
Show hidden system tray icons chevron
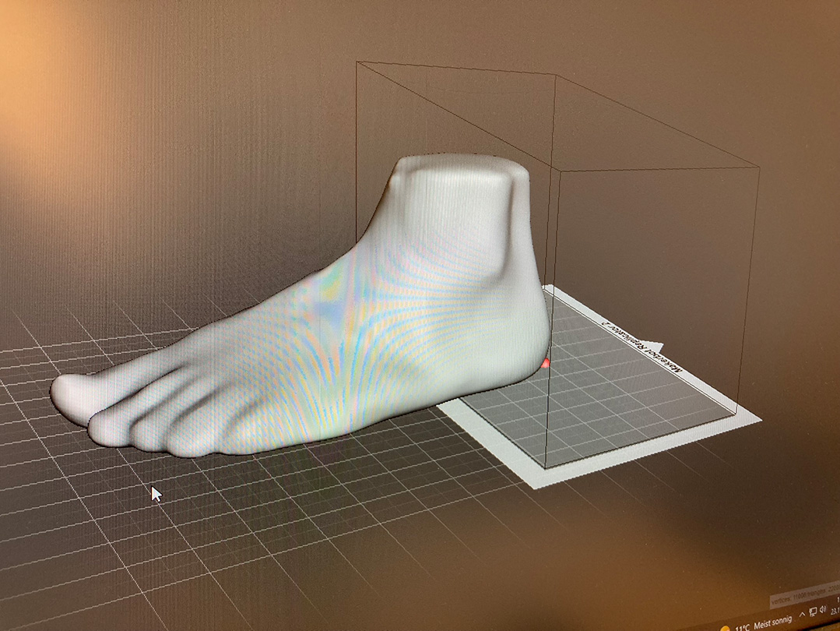(x=802, y=614)
